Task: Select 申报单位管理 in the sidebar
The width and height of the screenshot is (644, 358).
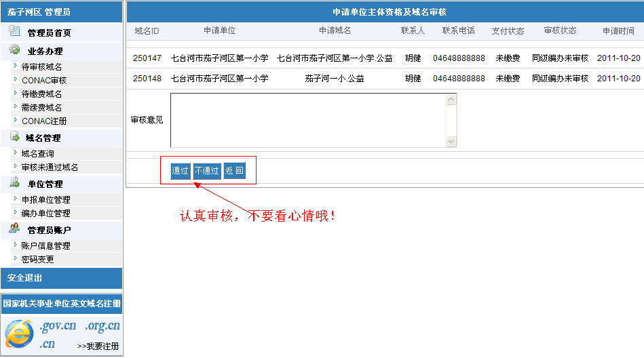Action: 45,200
